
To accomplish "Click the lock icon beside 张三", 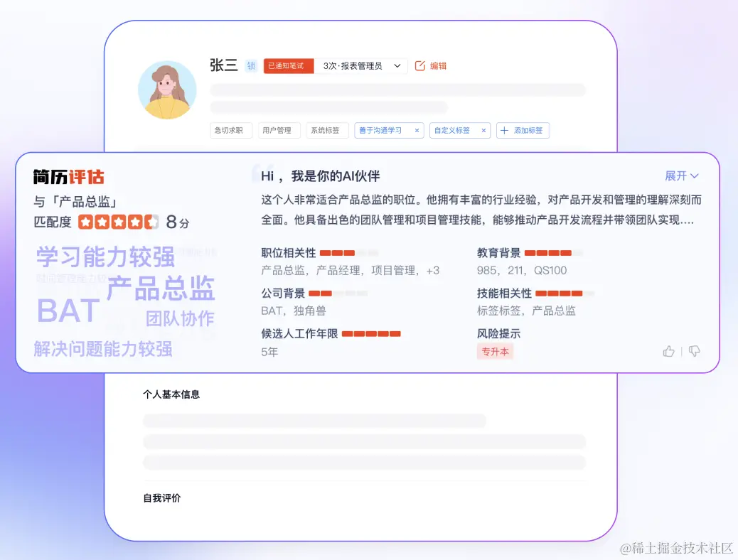I will click(x=250, y=65).
